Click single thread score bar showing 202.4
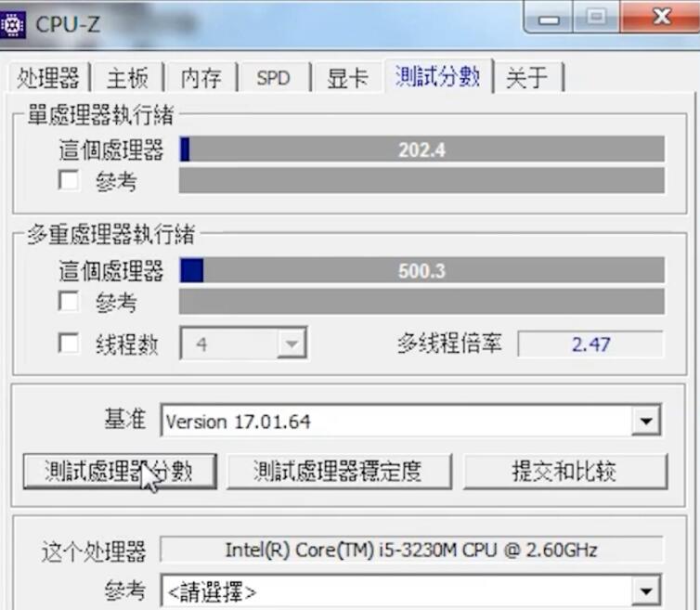The width and height of the screenshot is (700, 610). tap(421, 149)
